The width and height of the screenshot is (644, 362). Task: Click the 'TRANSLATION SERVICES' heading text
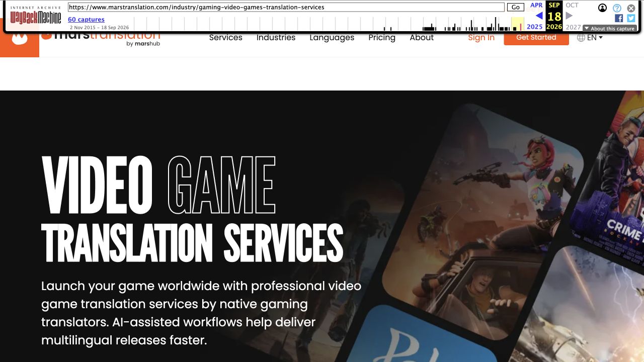(192, 244)
